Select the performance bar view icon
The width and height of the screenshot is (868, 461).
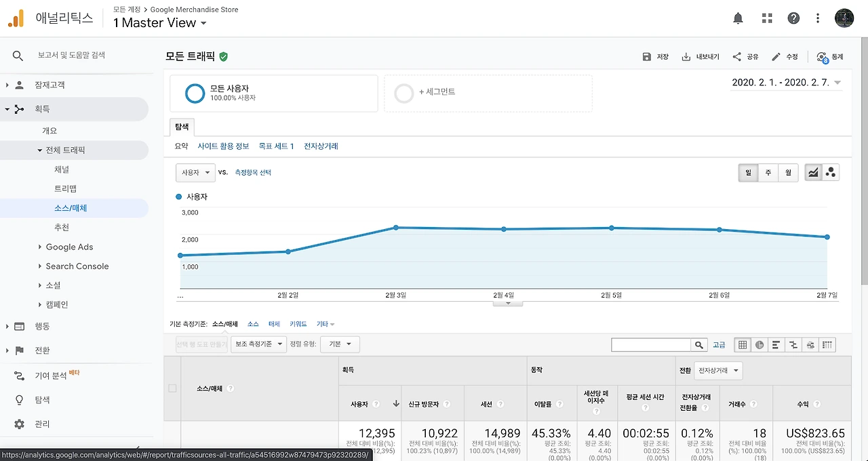pyautogui.click(x=776, y=345)
